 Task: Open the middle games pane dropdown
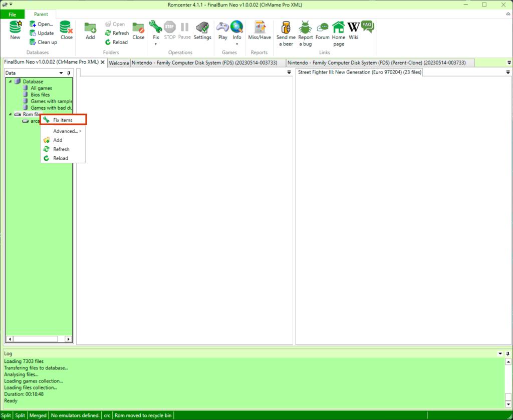(289, 72)
